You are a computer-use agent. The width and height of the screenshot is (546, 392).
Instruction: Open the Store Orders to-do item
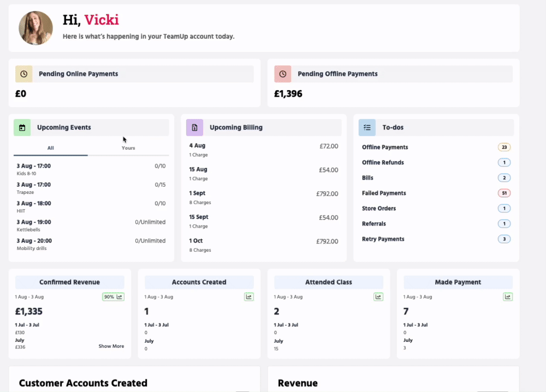pyautogui.click(x=379, y=209)
